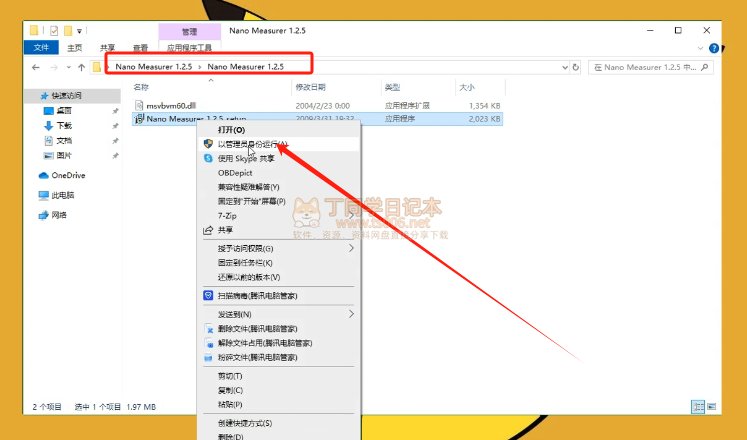Viewport: 747px width, 440px height.
Task: Open 文档 in navigation pane
Action: [x=64, y=140]
